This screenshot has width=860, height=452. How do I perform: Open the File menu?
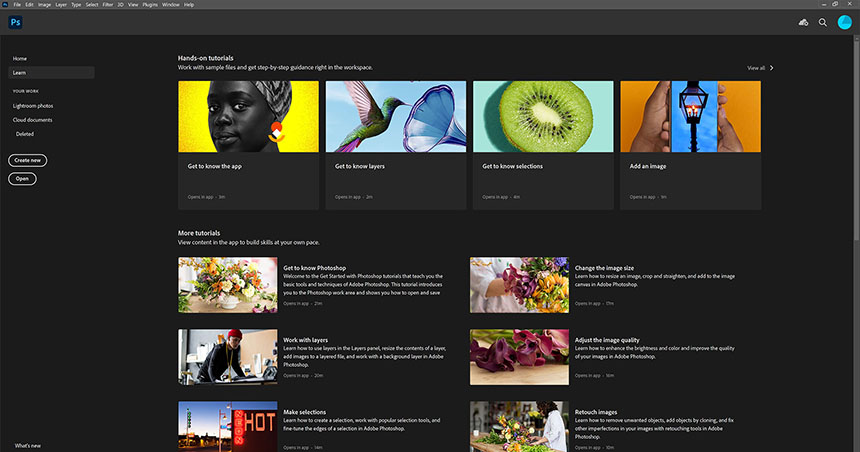click(17, 4)
